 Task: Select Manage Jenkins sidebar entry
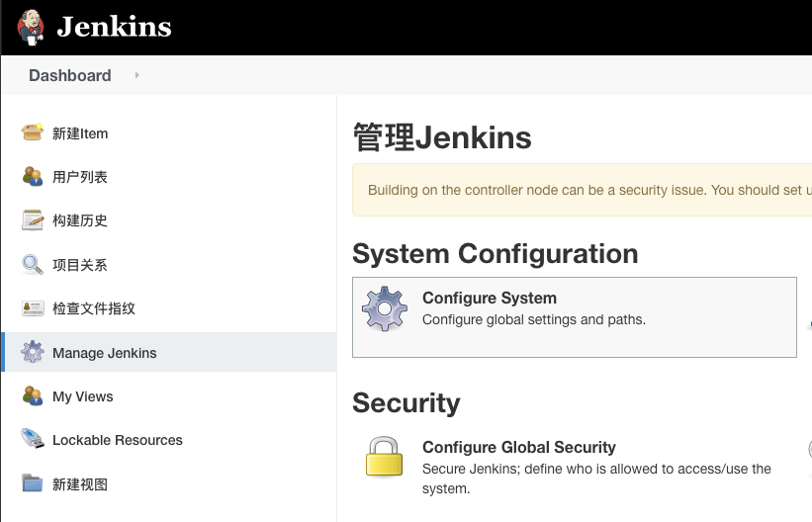(x=169, y=352)
